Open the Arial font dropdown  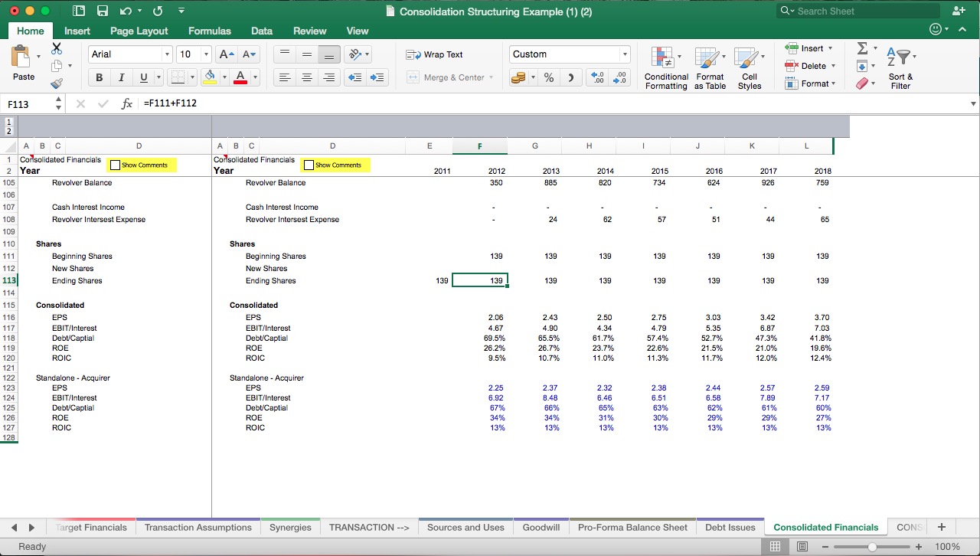click(126, 54)
